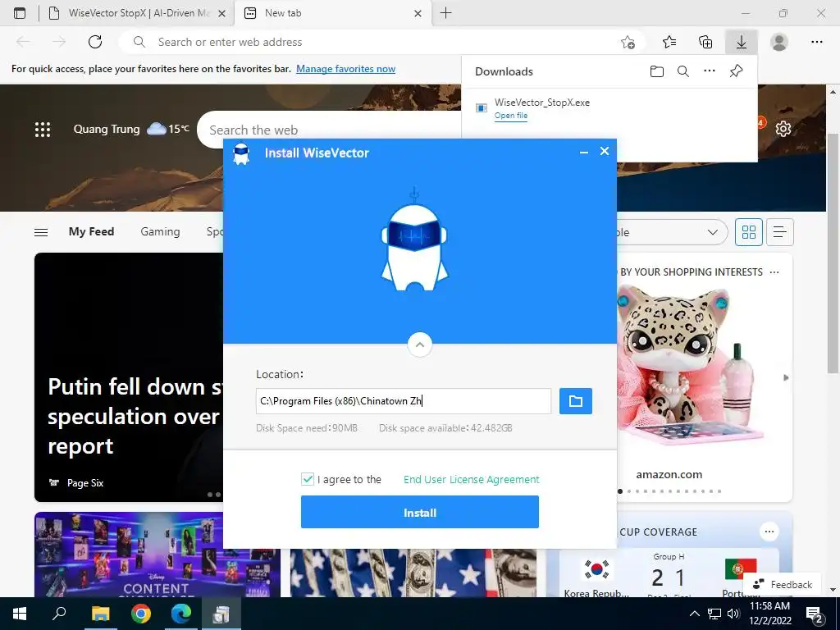Open WiseVector installer taskbar icon

click(x=221, y=614)
